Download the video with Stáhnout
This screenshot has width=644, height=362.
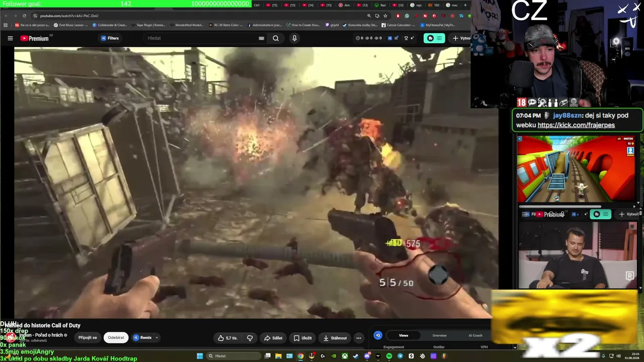335,338
